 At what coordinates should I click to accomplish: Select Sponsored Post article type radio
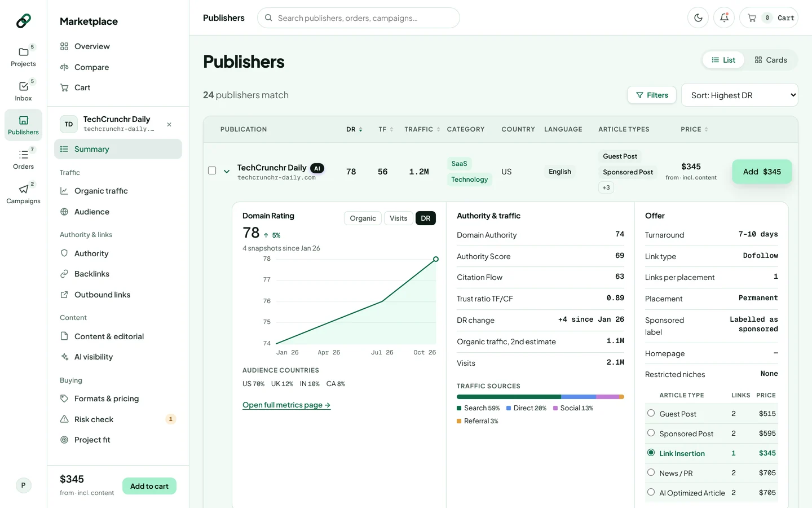coord(651,433)
